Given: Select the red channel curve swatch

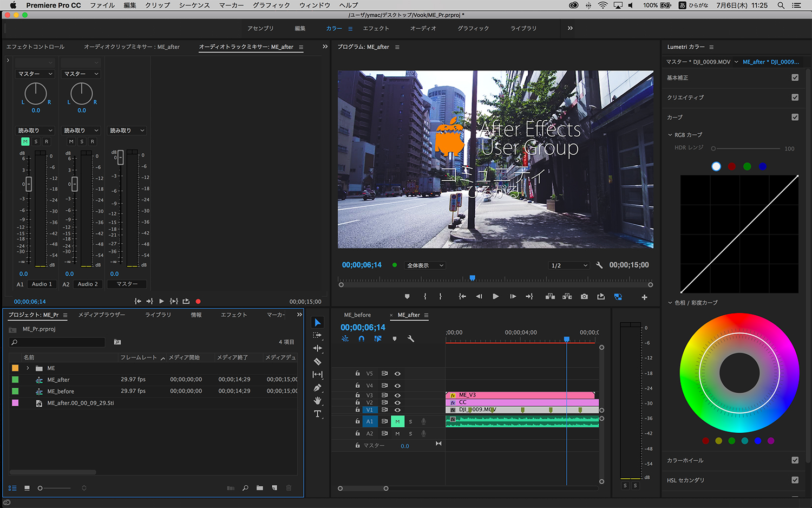Looking at the screenshot, I should click(x=732, y=167).
